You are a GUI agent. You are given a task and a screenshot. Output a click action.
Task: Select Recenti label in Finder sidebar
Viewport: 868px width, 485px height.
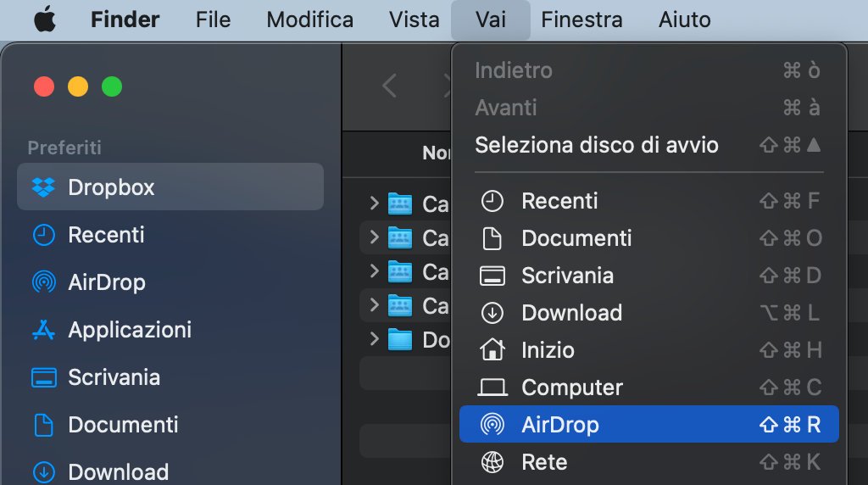tap(106, 235)
